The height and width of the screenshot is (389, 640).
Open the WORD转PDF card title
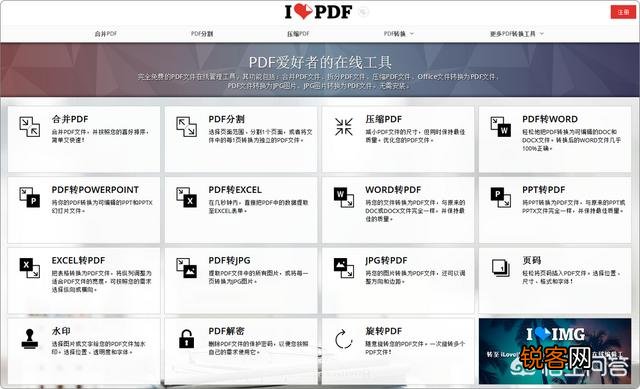(393, 190)
